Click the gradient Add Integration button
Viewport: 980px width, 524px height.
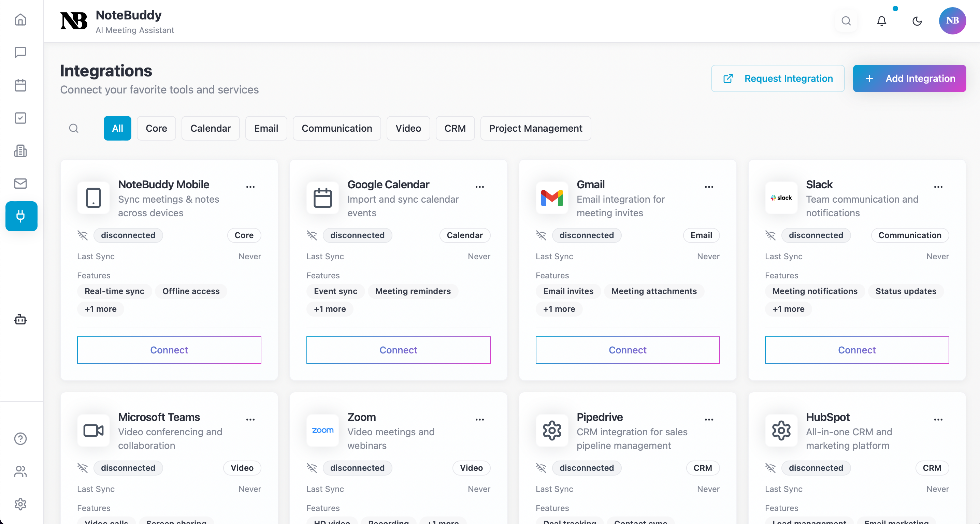(909, 78)
